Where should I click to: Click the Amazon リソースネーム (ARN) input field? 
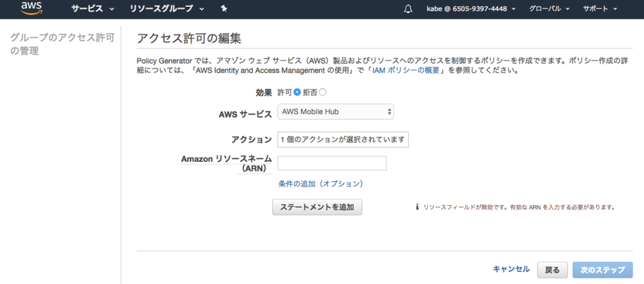click(332, 163)
